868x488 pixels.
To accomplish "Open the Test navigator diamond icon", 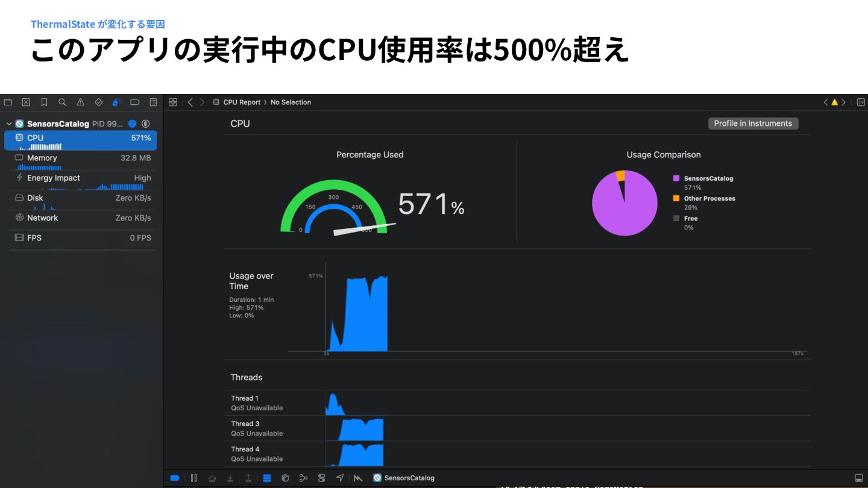I will click(x=99, y=102).
